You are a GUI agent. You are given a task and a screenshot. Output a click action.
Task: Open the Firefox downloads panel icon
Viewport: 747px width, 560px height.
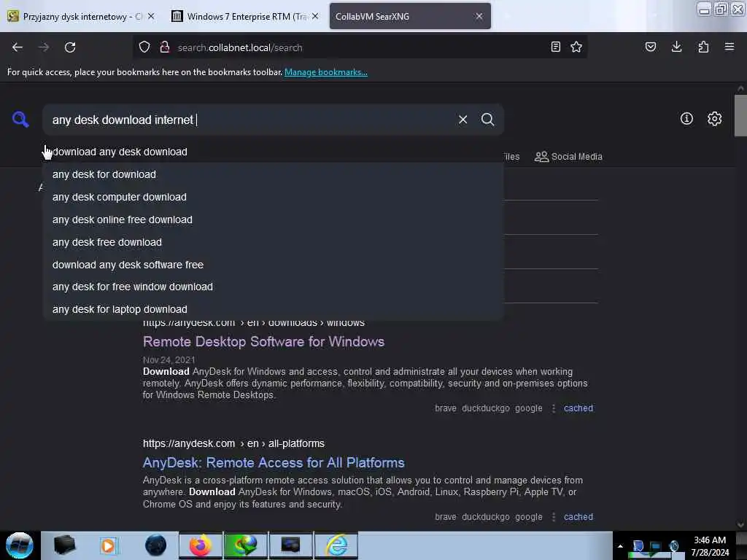coord(676,47)
